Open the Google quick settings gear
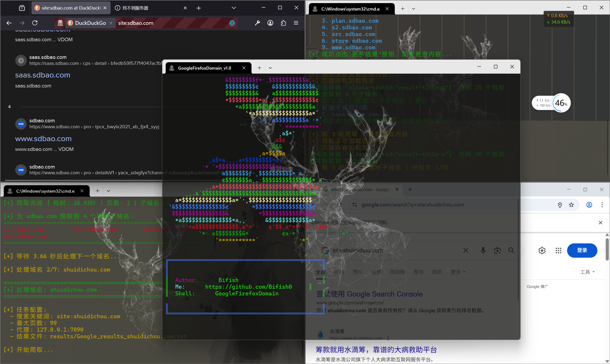 point(542,251)
